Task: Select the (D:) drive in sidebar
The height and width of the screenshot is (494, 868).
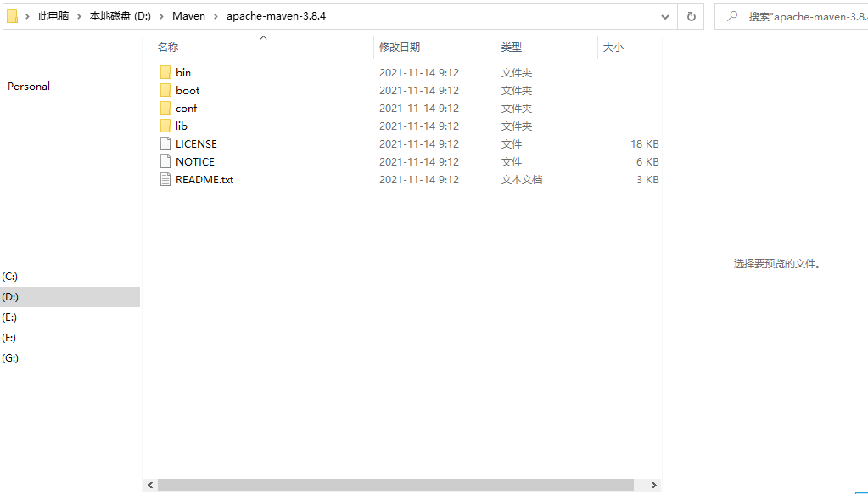Action: (x=10, y=297)
